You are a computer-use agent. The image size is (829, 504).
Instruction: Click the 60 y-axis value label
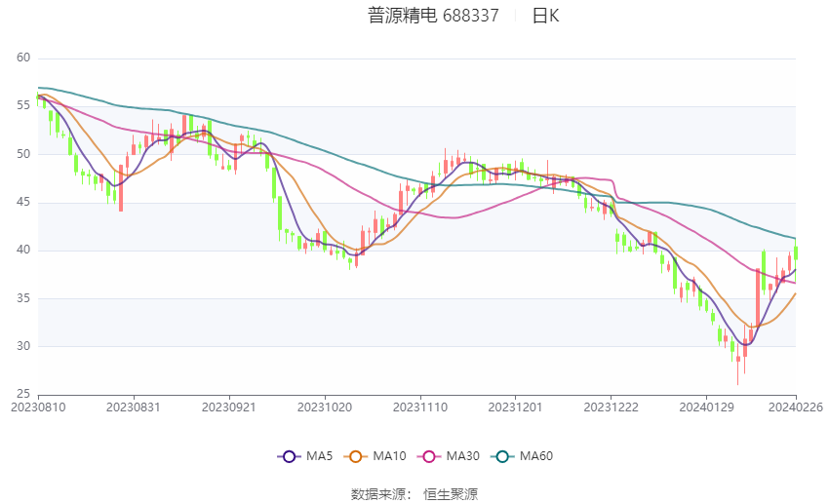[23, 58]
